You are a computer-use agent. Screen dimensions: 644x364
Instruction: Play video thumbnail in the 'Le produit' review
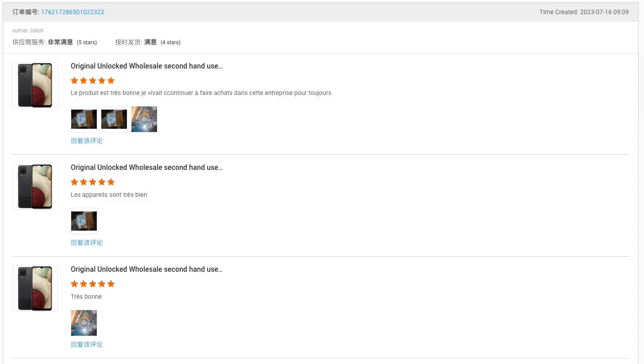point(144,119)
